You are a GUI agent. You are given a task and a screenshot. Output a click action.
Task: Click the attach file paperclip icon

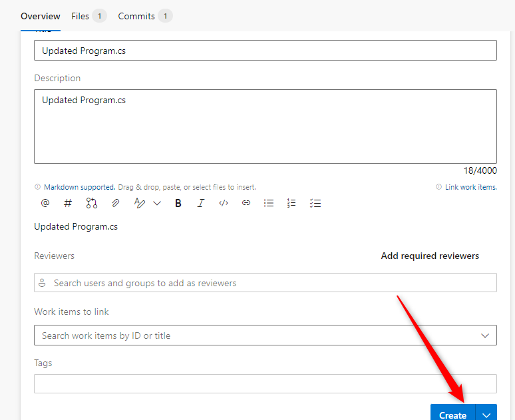click(x=115, y=203)
